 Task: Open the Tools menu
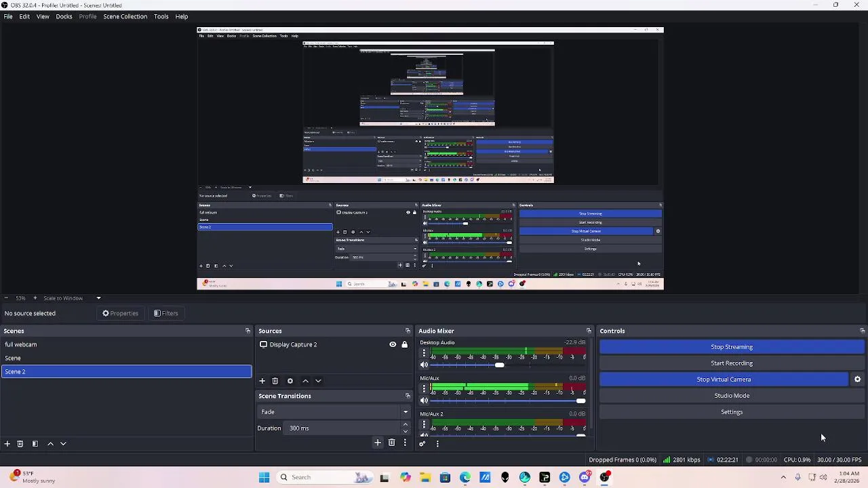(161, 16)
